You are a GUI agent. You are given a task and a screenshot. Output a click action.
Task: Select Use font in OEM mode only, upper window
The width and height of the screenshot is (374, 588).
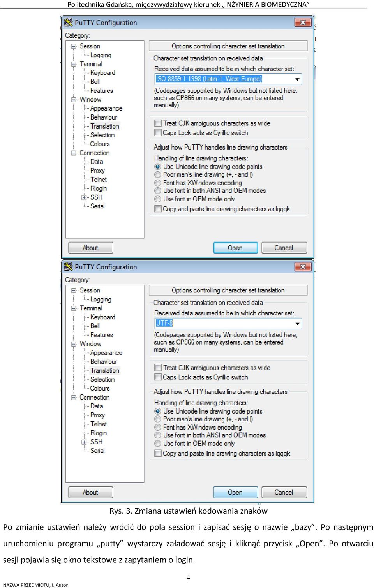[x=158, y=199]
